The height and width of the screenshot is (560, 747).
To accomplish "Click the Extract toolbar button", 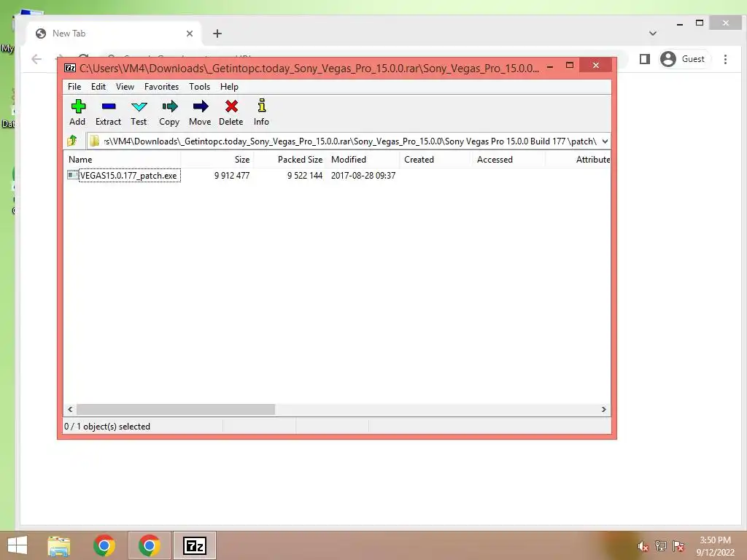I will coord(108,113).
